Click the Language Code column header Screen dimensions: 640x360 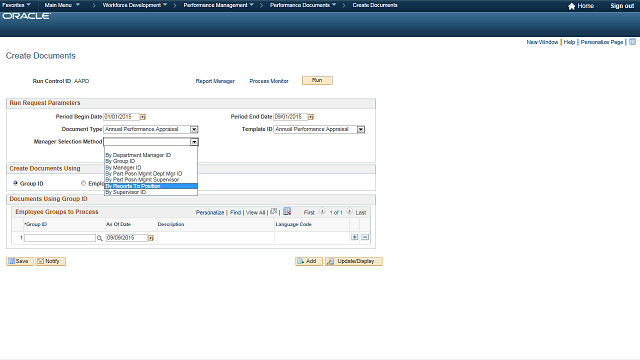(293, 224)
